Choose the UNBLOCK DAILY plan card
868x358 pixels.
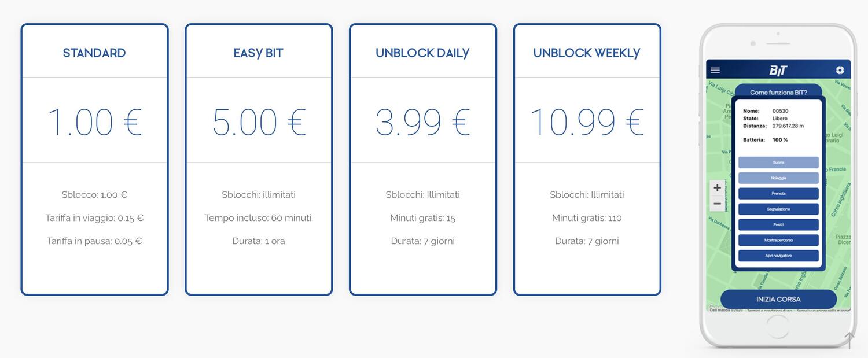click(x=423, y=160)
